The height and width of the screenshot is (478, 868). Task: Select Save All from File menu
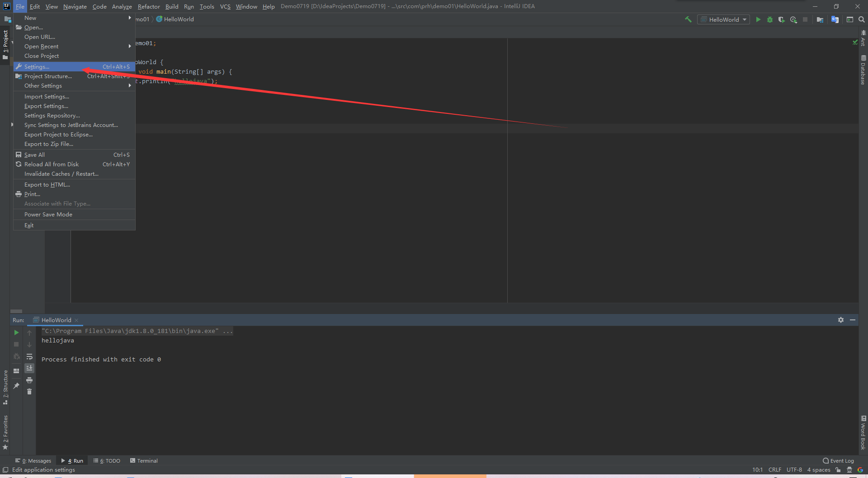(74, 155)
